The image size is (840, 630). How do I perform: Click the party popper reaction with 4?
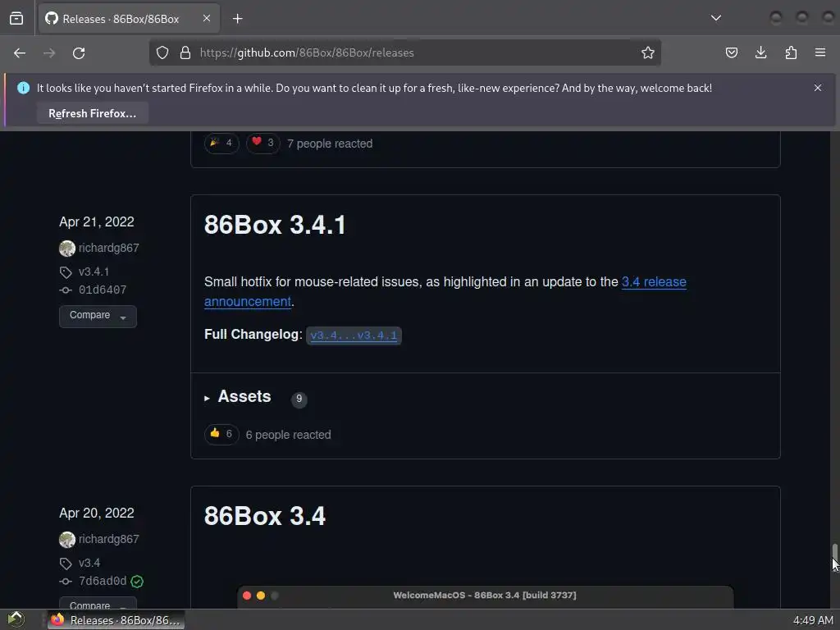pyautogui.click(x=221, y=143)
